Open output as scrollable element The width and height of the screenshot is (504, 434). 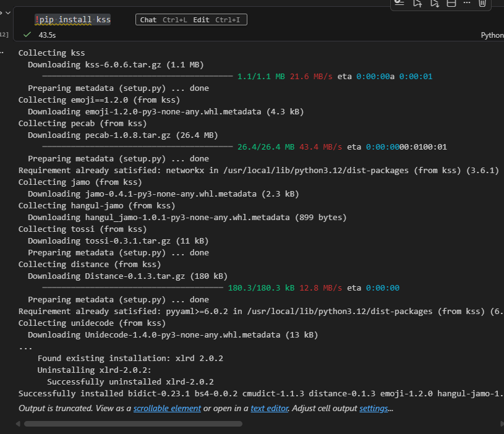[x=167, y=408]
